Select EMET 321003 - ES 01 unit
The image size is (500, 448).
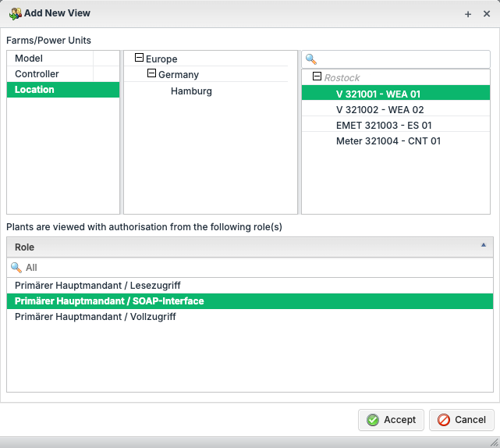point(384,126)
